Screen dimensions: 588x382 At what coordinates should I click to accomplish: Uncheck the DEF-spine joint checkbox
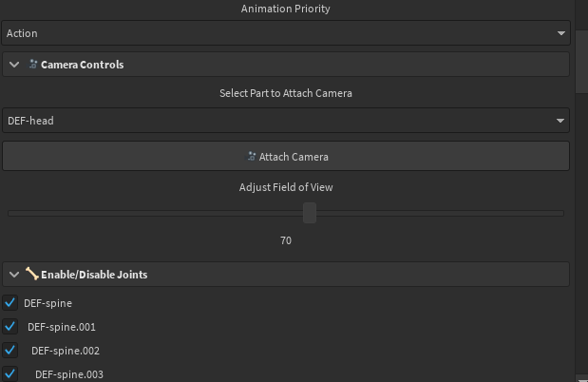tap(10, 302)
